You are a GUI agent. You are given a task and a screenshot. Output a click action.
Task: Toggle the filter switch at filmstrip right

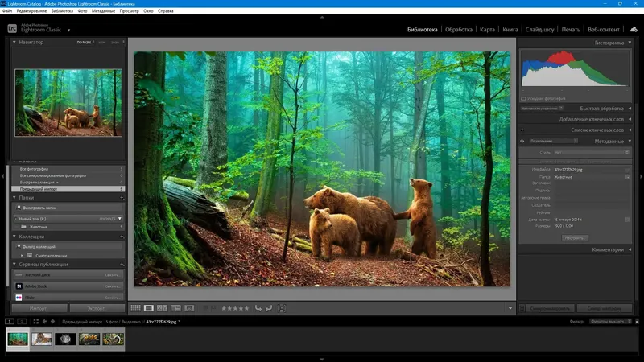pos(637,321)
